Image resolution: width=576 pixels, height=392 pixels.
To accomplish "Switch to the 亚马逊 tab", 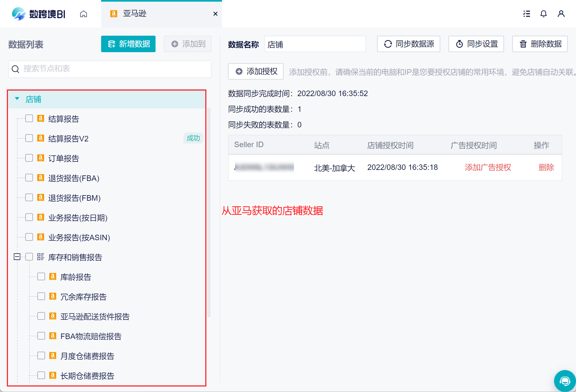I will tap(134, 14).
